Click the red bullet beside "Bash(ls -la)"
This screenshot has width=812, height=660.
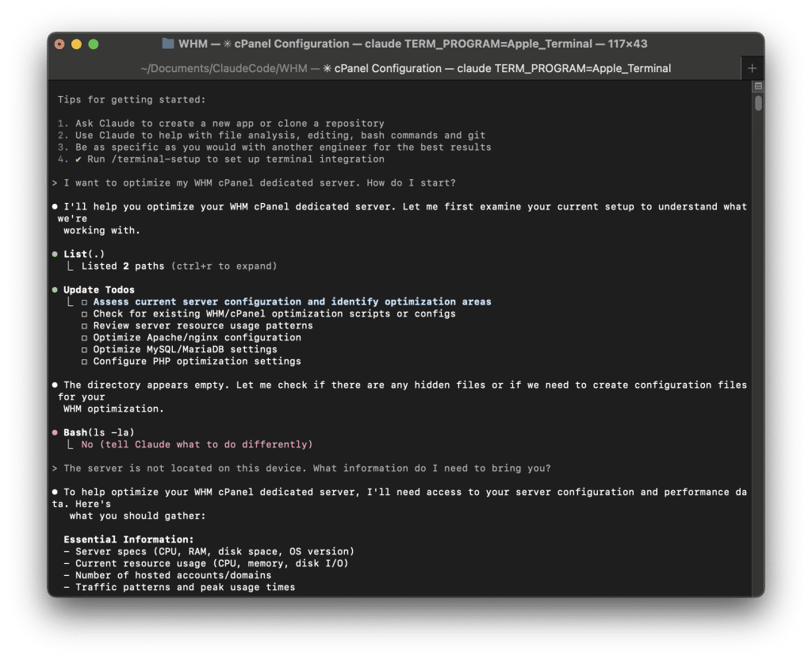pyautogui.click(x=54, y=432)
